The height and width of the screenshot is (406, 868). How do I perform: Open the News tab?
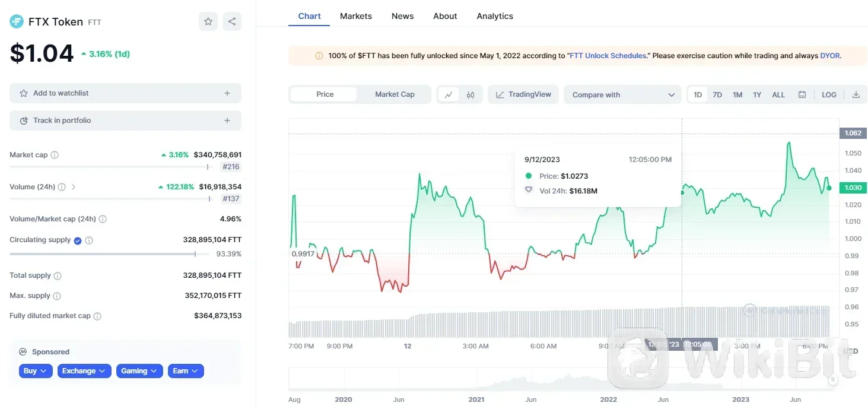click(x=403, y=16)
